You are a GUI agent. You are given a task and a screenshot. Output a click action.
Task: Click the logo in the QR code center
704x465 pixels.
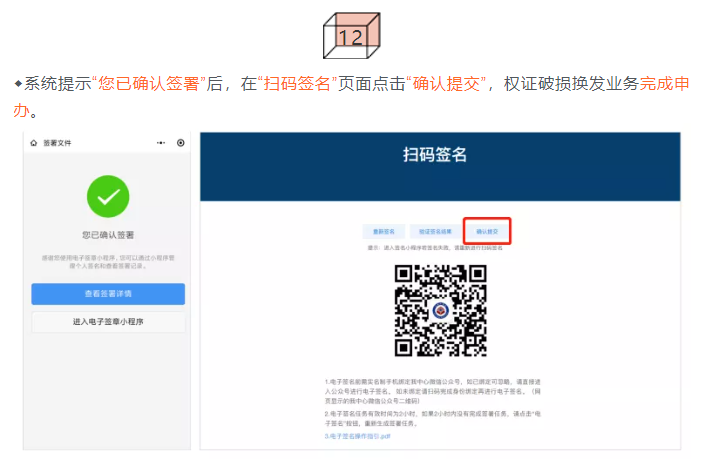pos(440,310)
